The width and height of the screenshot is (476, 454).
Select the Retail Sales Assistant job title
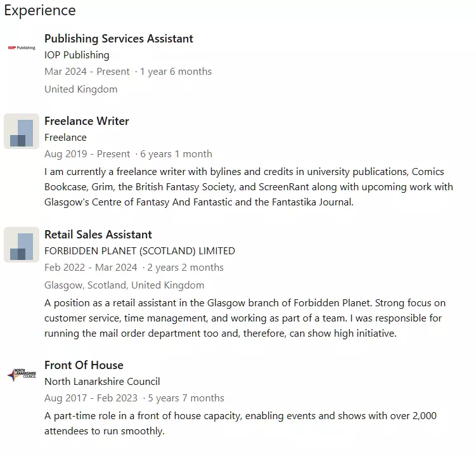[98, 235]
